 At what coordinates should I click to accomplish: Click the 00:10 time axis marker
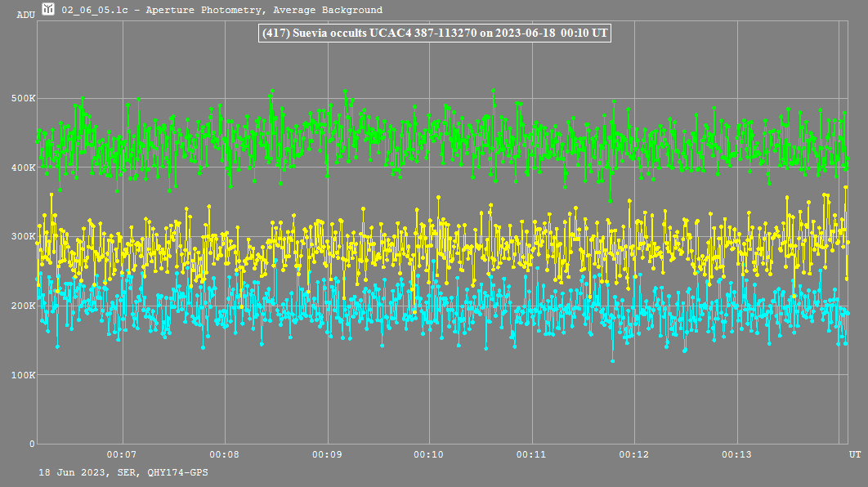[x=428, y=453]
